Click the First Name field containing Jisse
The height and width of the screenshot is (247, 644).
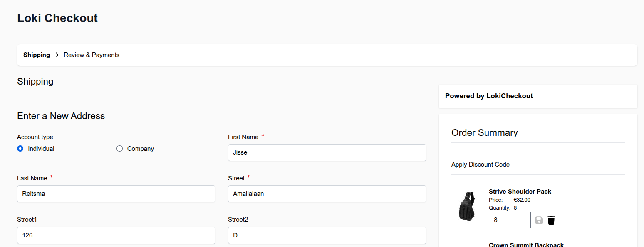point(327,152)
